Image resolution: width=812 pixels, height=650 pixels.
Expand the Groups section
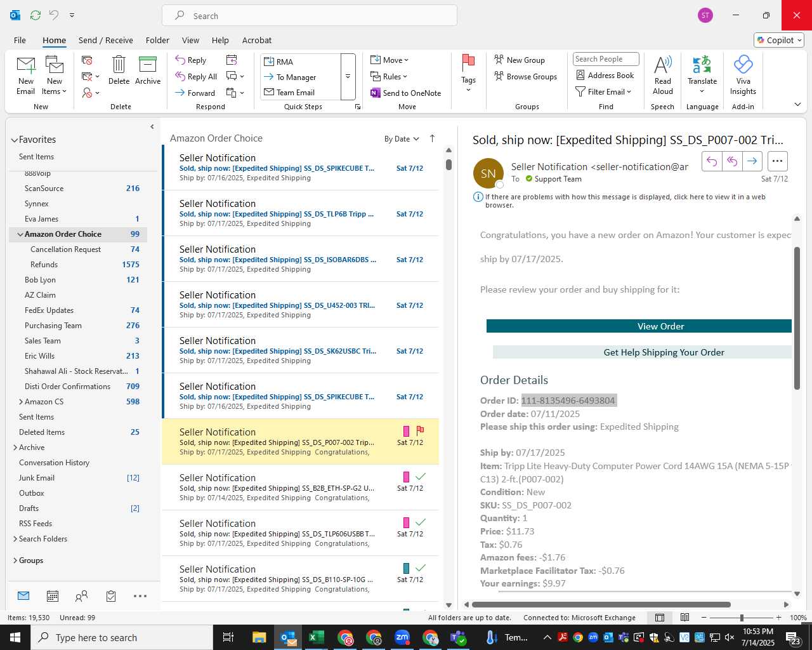click(x=15, y=560)
